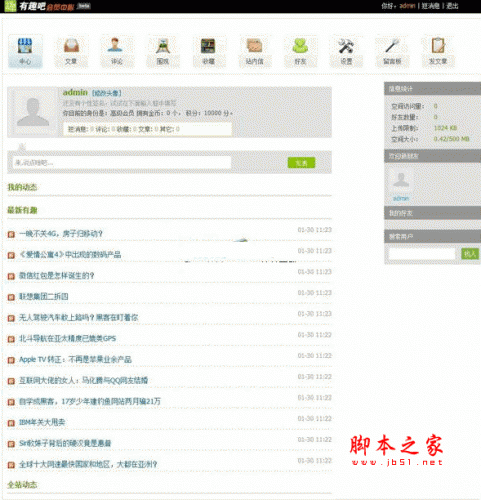The image size is (481, 500).
Task: Click the article icon beside 联想集团
Action: 11,297
